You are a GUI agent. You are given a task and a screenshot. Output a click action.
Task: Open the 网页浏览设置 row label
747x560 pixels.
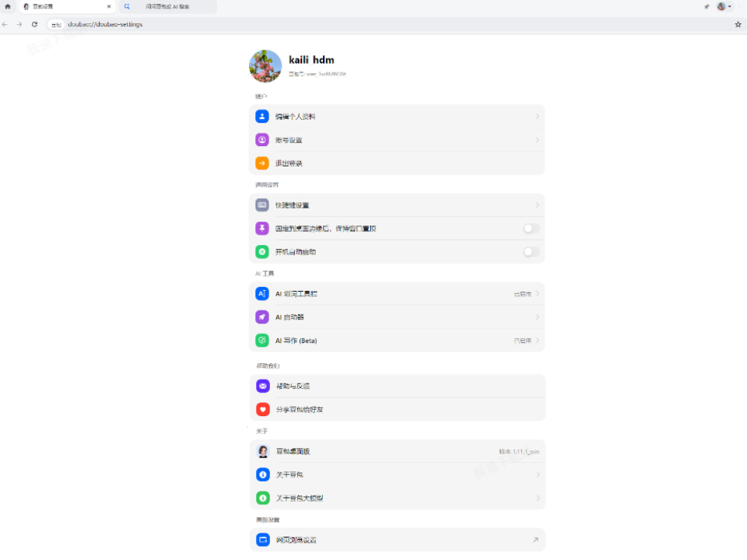[x=296, y=540]
